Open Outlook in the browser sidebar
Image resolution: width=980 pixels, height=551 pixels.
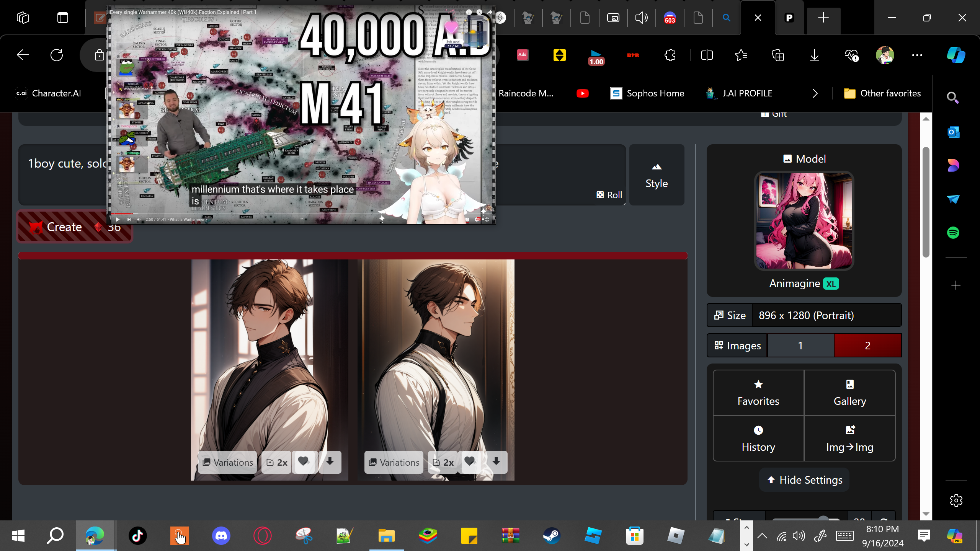click(953, 132)
